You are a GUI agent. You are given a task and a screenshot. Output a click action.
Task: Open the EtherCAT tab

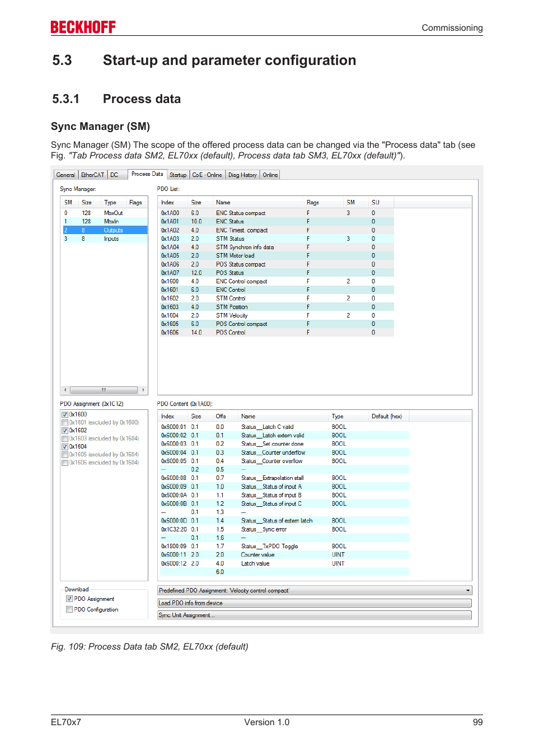pyautogui.click(x=92, y=175)
